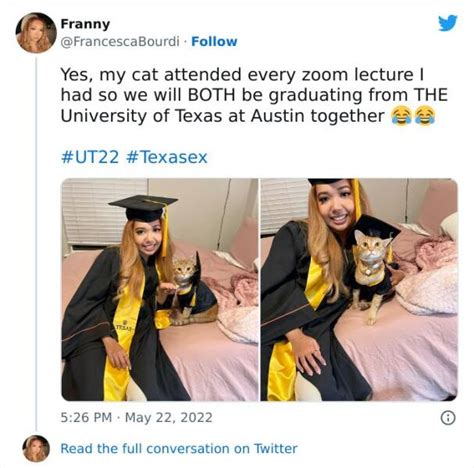Click the May 22, 2022 date
Viewport: 474px width, 468px height.
168,417
